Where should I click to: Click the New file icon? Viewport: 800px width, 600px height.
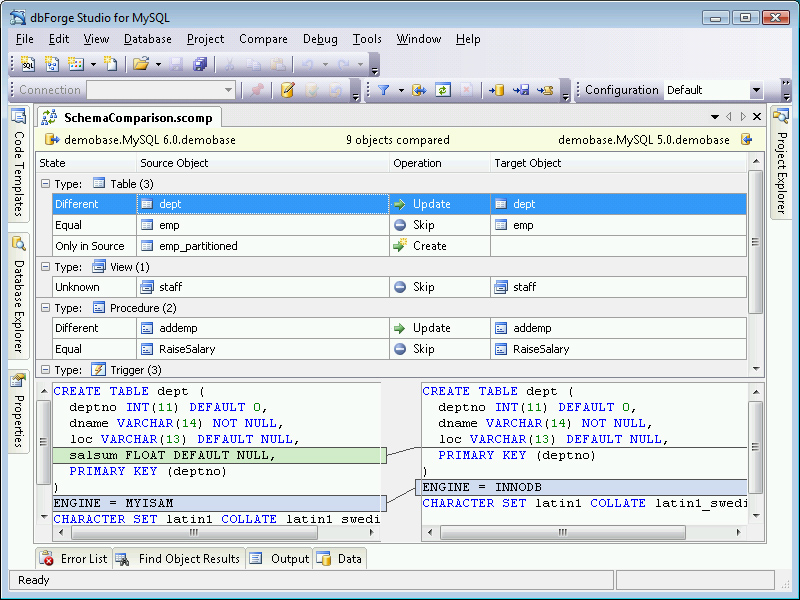(110, 64)
